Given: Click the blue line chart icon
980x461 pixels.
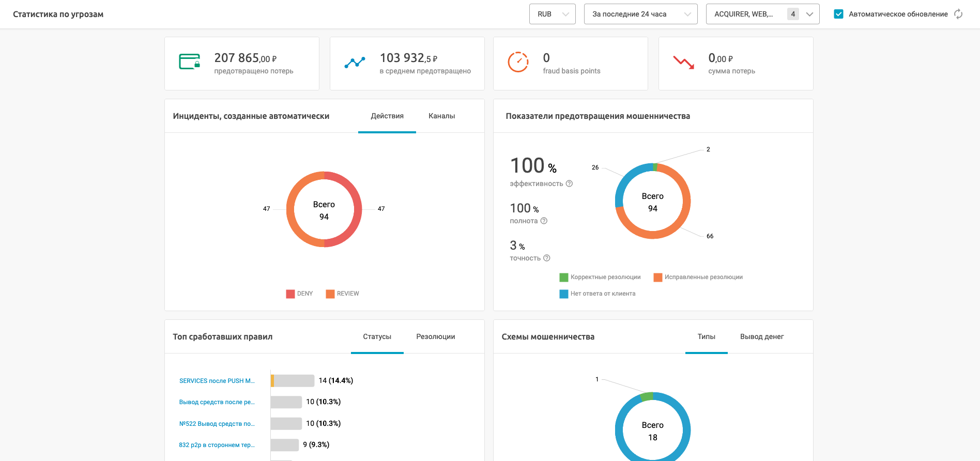Looking at the screenshot, I should pyautogui.click(x=355, y=63).
